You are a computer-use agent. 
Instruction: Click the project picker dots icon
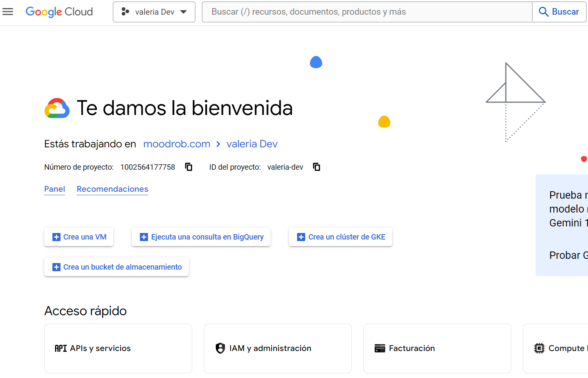(x=125, y=12)
